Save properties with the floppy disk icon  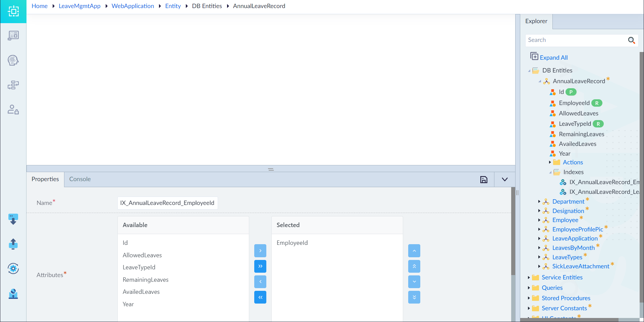(x=484, y=180)
